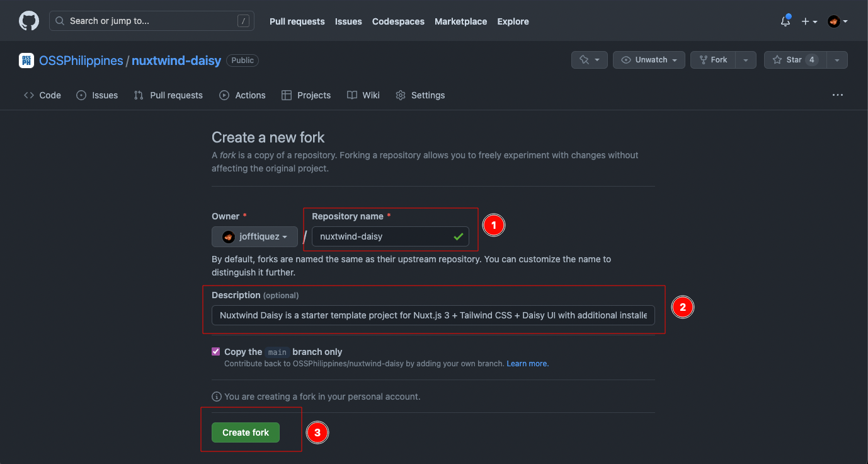Open the three-dot overflow menu
This screenshot has height=464, width=868.
[838, 95]
